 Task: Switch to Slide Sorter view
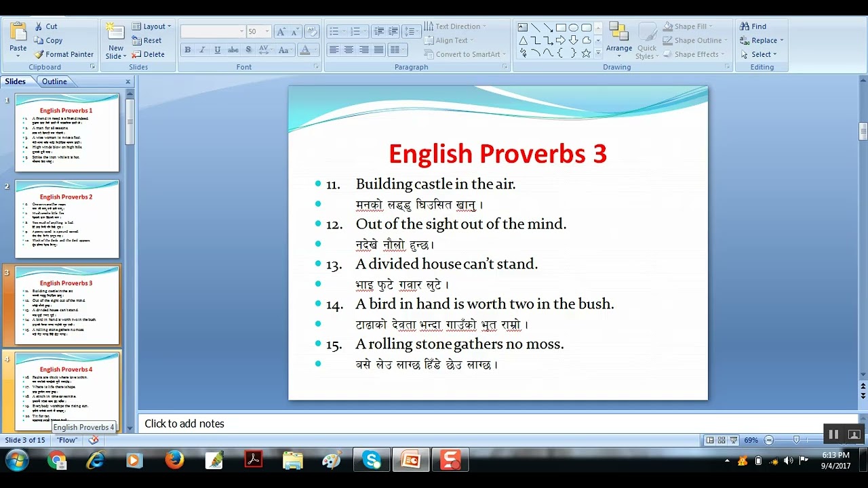point(722,440)
